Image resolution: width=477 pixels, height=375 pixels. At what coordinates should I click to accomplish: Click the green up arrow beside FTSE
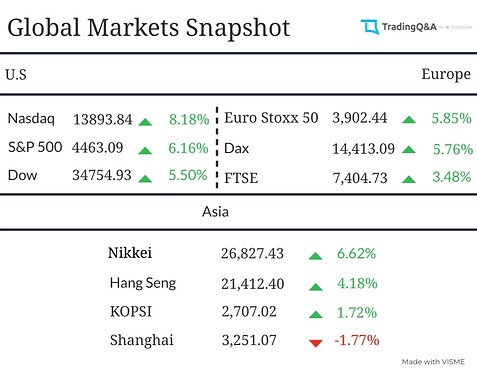409,179
